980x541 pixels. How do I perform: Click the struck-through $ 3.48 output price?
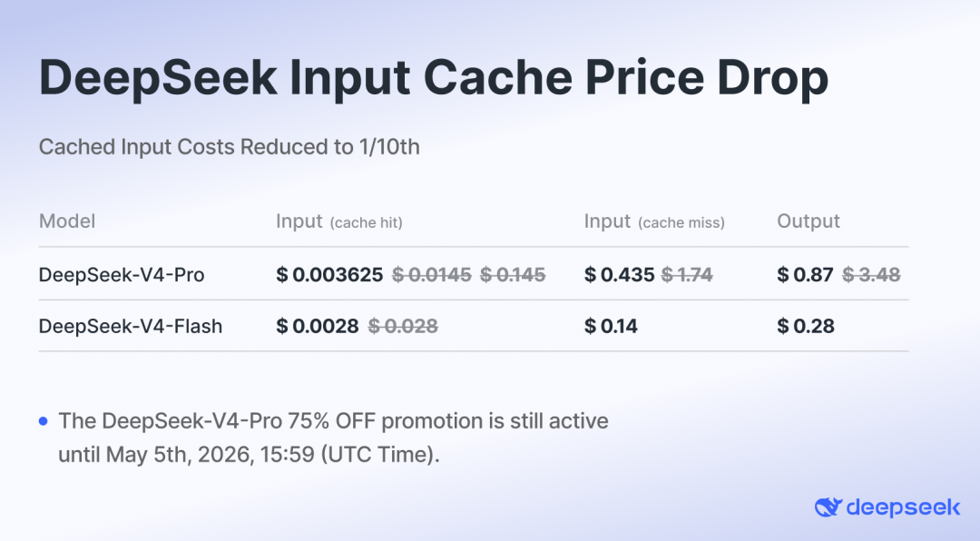pyautogui.click(x=871, y=275)
